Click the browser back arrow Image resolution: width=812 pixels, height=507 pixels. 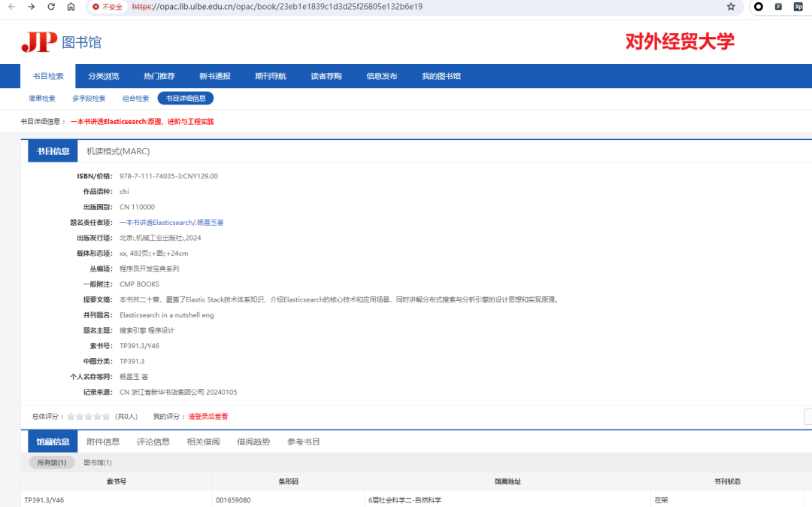[x=11, y=7]
